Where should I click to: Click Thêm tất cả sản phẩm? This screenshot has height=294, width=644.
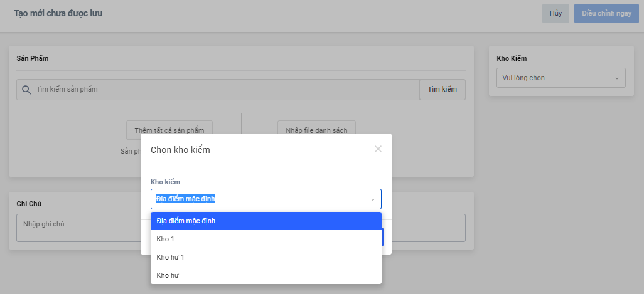pyautogui.click(x=169, y=130)
